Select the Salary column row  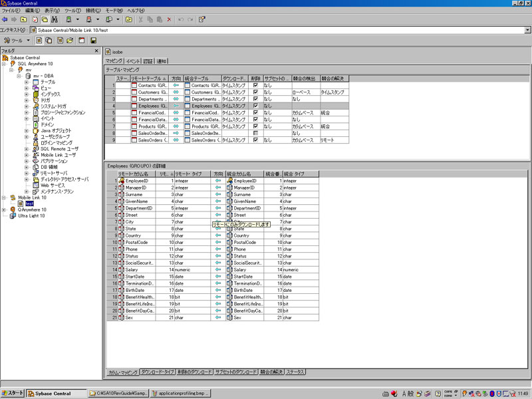click(x=212, y=270)
